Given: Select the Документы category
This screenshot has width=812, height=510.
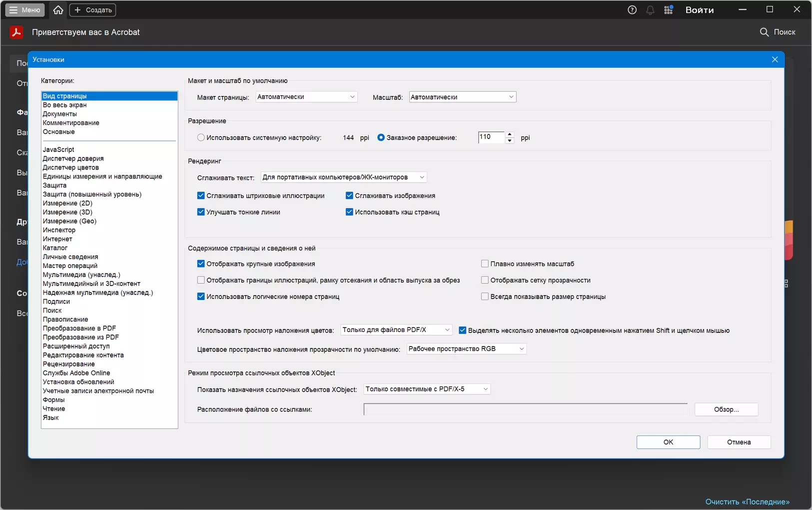Looking at the screenshot, I should coord(109,114).
